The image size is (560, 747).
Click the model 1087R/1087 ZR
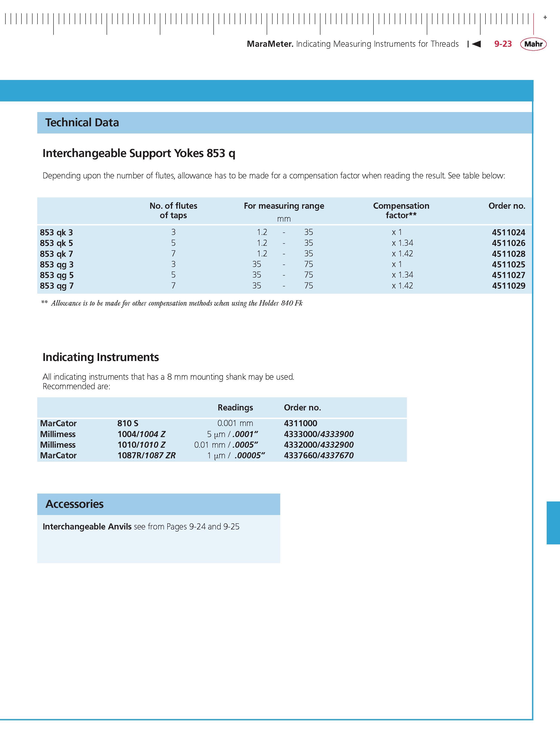147,456
